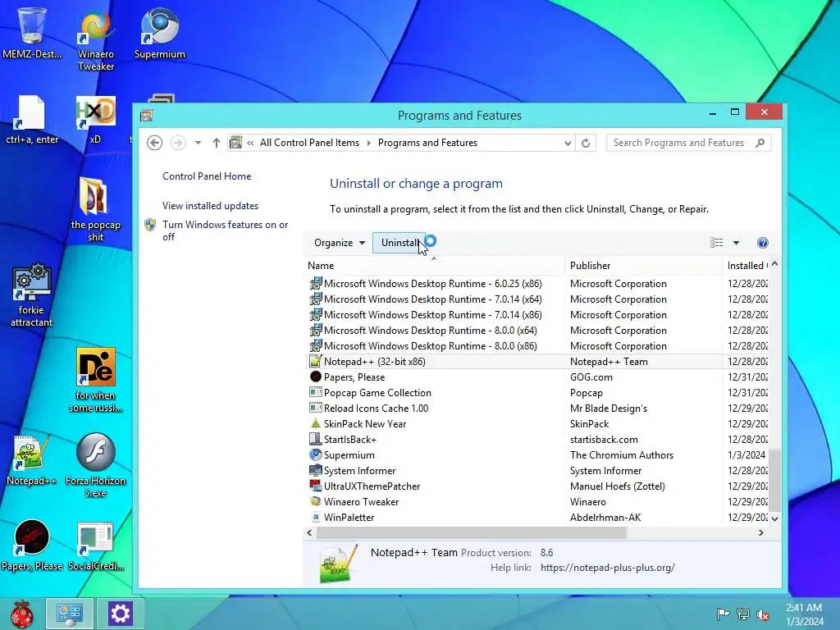The width and height of the screenshot is (840, 630).
Task: Select Popcap Game Collection entry
Action: [x=538, y=393]
